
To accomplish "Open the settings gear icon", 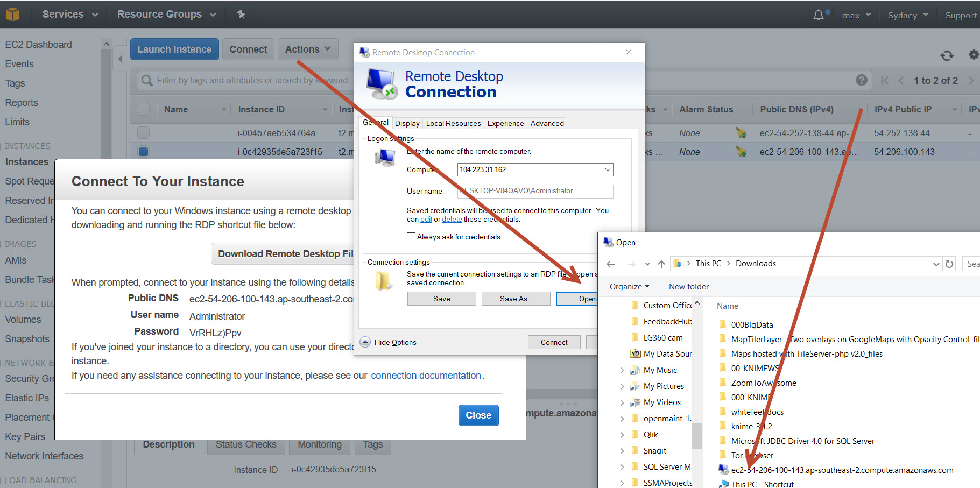I will coord(973,55).
